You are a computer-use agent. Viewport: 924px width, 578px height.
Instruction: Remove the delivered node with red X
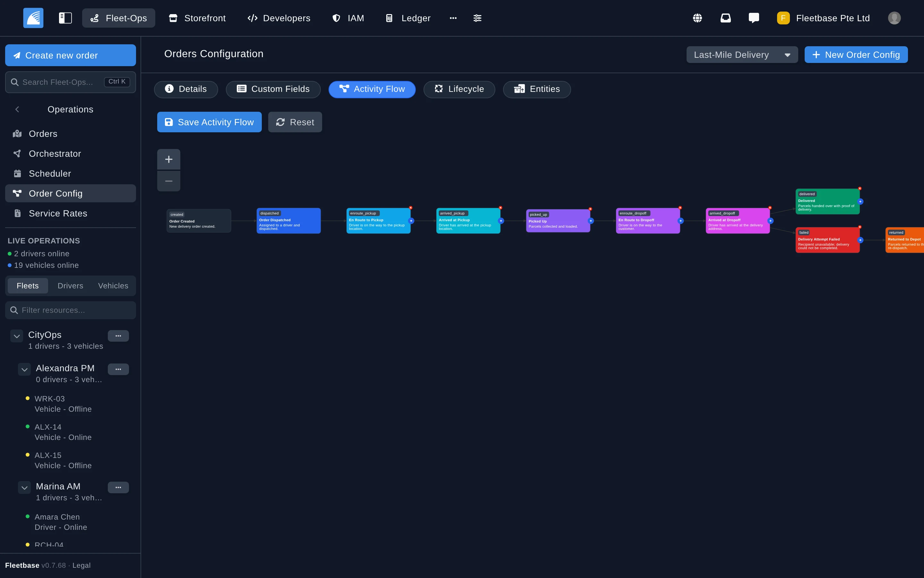[860, 188]
